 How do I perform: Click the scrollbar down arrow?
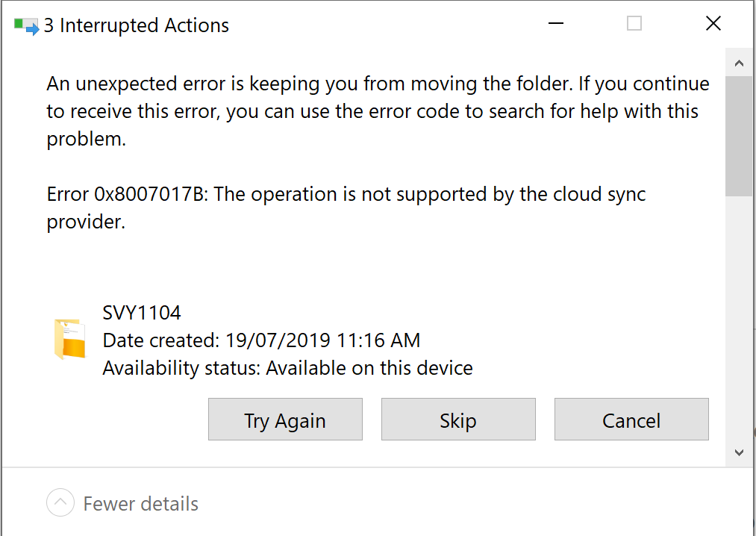[x=739, y=452]
